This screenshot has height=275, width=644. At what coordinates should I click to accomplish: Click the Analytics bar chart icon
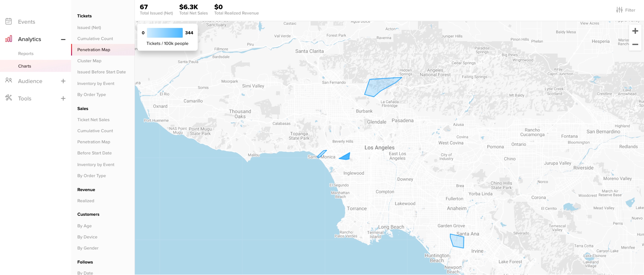[8, 39]
